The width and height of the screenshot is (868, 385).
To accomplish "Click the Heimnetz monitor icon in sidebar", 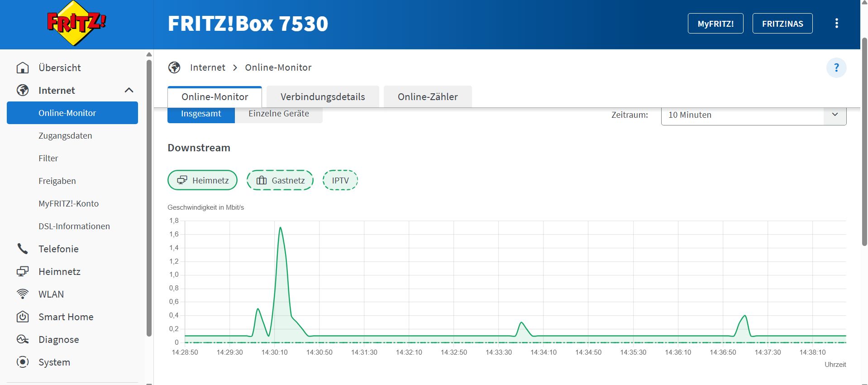I will tap(23, 271).
